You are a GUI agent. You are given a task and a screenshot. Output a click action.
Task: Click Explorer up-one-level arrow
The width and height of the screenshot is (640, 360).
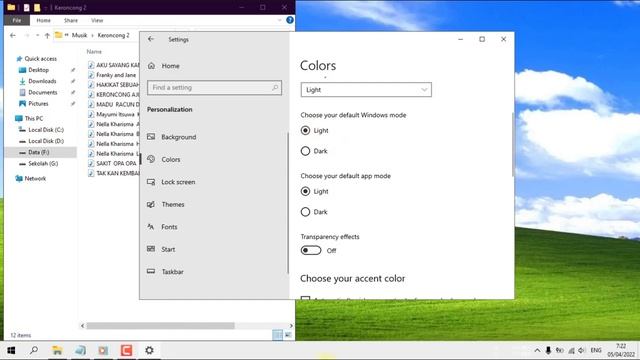tap(47, 36)
